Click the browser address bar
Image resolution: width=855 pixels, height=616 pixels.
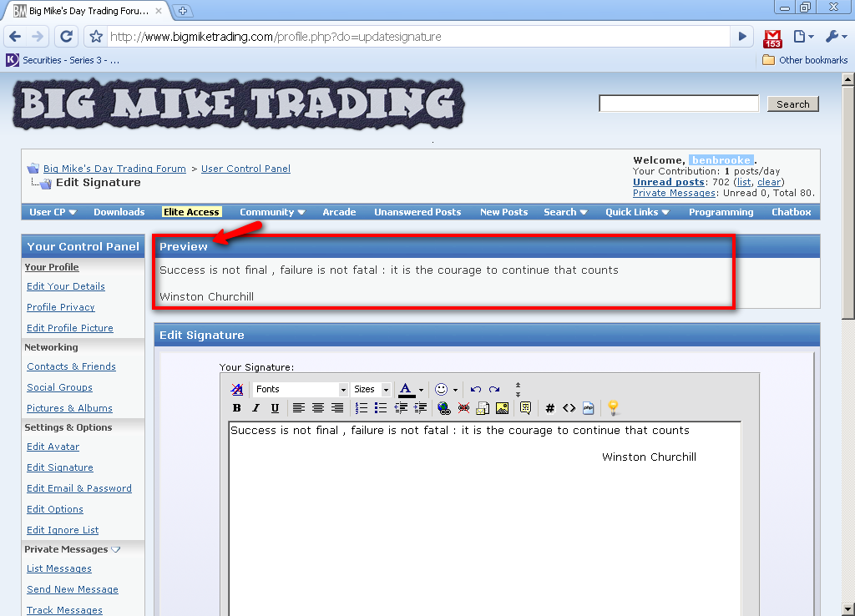(x=419, y=37)
